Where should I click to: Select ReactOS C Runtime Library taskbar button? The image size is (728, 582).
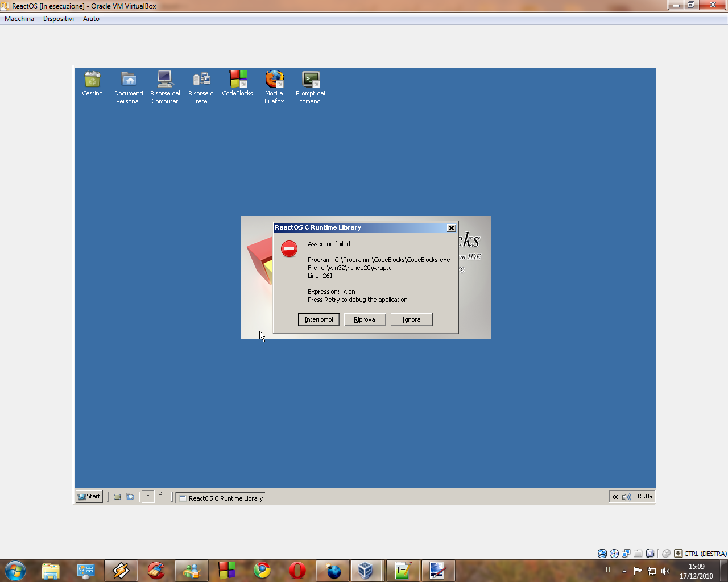pyautogui.click(x=221, y=498)
